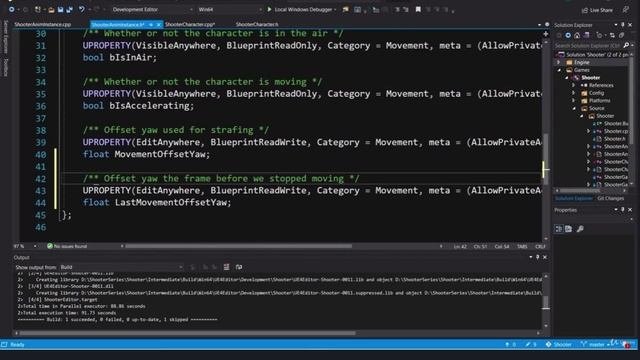Viewport: 640px width, 360px height.
Task: Click the Live Share button
Action: pos(598,10)
